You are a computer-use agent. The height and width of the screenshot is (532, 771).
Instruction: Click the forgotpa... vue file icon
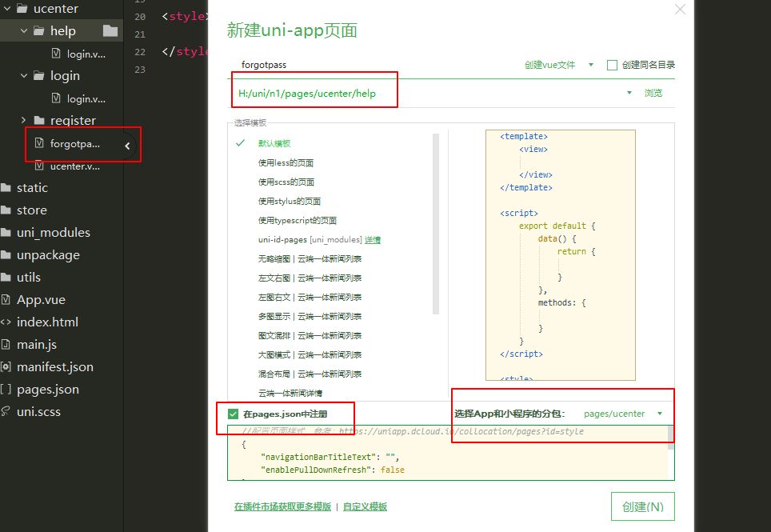point(39,143)
